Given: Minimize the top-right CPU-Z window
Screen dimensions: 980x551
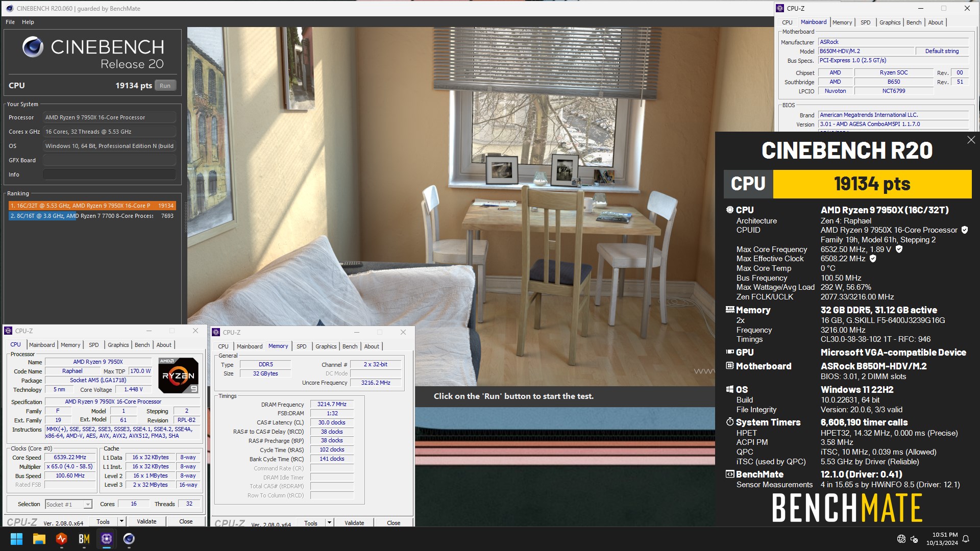Looking at the screenshot, I should [x=921, y=8].
